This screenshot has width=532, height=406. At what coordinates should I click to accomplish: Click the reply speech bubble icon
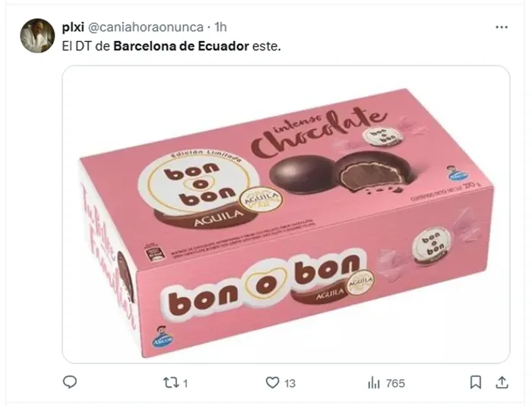coord(70,382)
